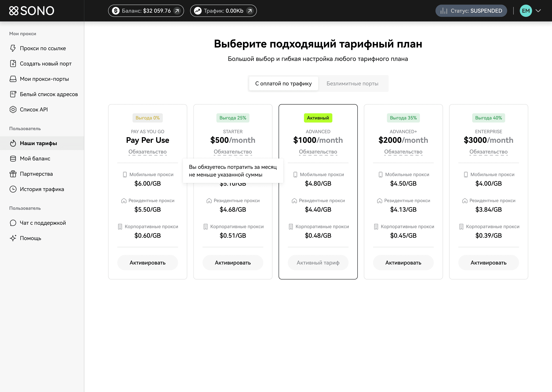Click the SONO logo
This screenshot has width=552, height=392.
click(32, 11)
